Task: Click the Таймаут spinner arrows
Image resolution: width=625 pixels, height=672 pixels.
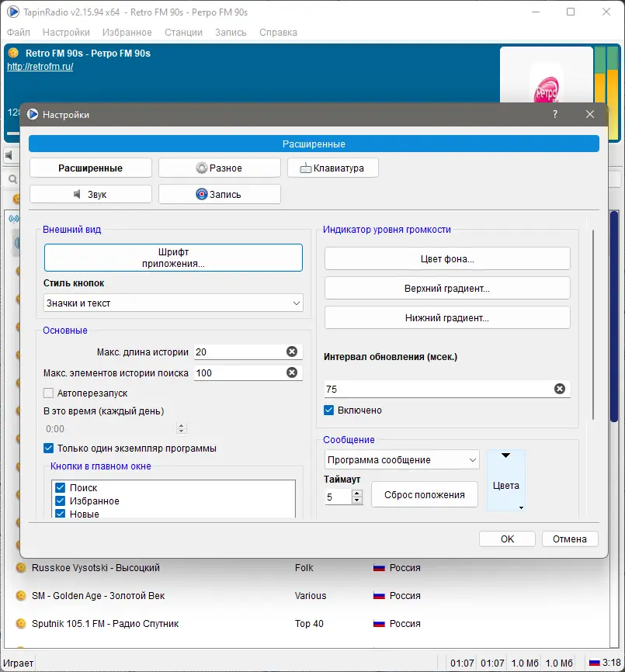Action: [356, 497]
